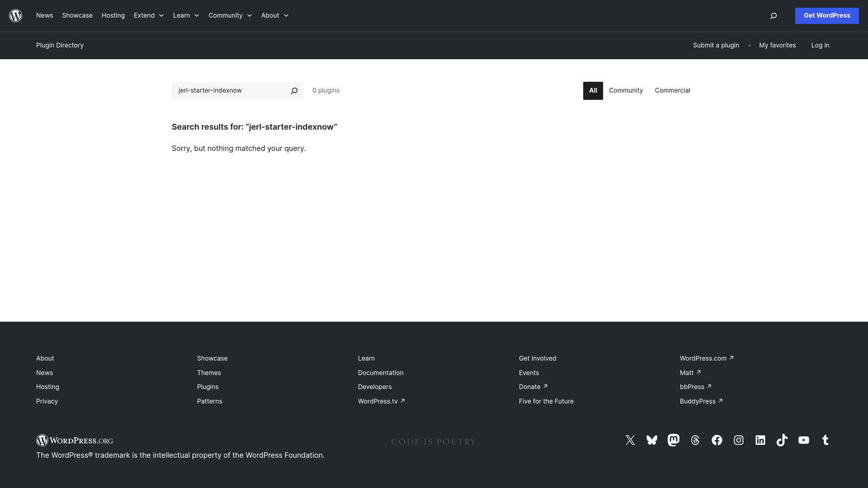Filter results by Commercial plugins
The width and height of the screenshot is (868, 488).
click(672, 91)
